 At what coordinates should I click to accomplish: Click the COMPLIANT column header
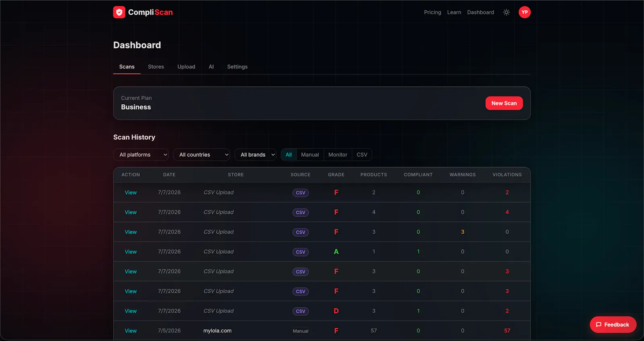[418, 175]
